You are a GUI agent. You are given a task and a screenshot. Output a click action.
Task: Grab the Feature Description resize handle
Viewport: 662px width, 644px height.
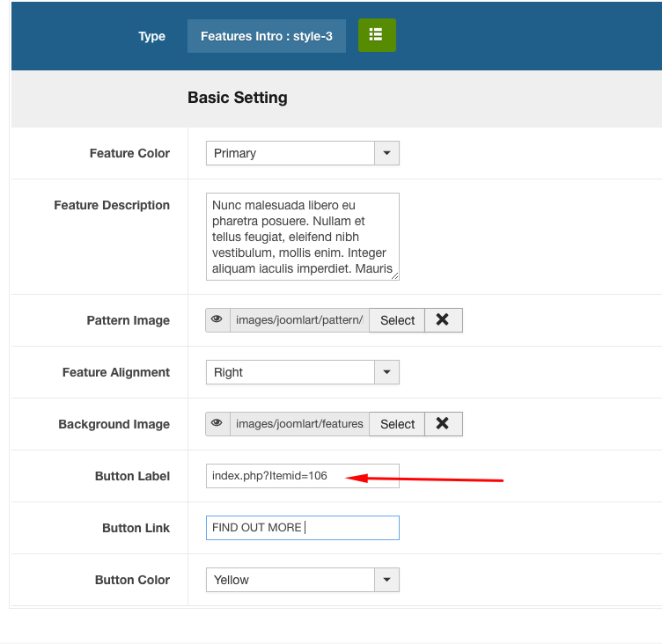click(x=395, y=276)
